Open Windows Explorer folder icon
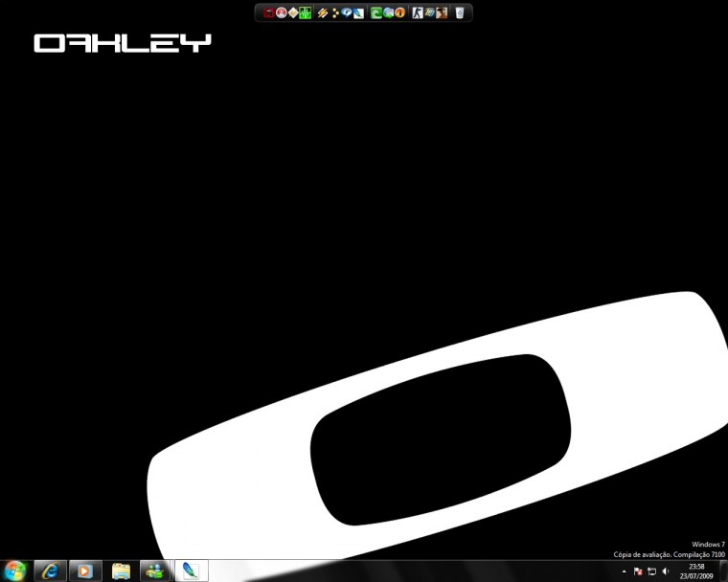The width and height of the screenshot is (728, 582). pyautogui.click(x=121, y=571)
